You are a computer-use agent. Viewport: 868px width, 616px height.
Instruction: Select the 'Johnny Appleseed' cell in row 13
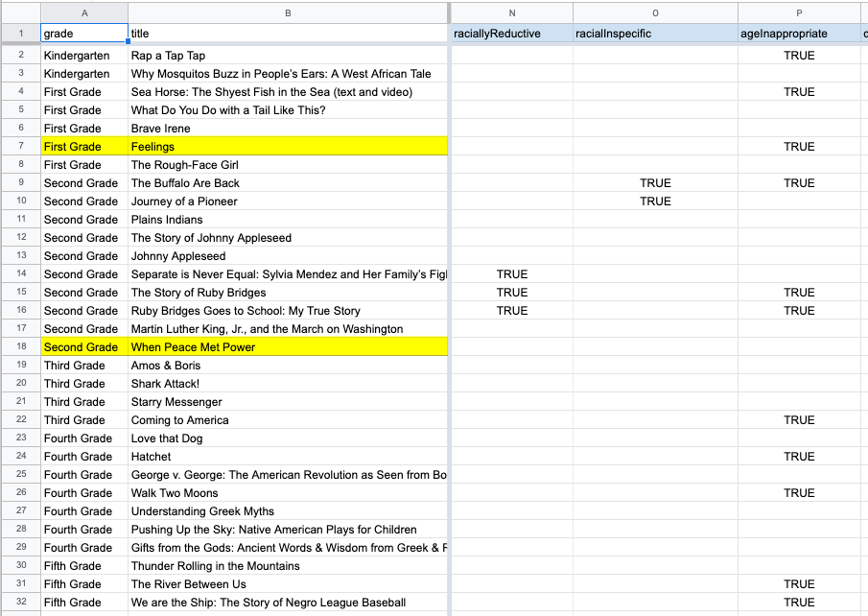(288, 256)
